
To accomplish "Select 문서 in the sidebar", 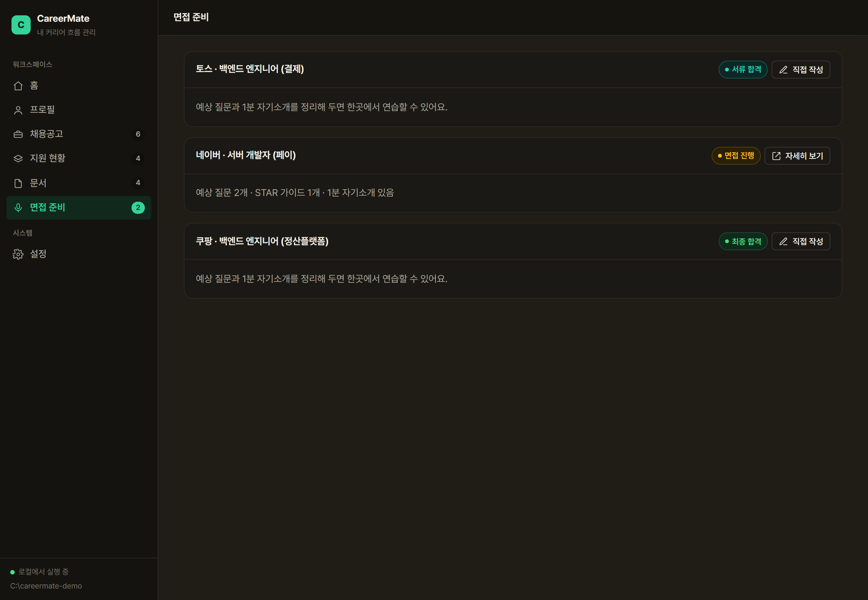I will point(79,183).
